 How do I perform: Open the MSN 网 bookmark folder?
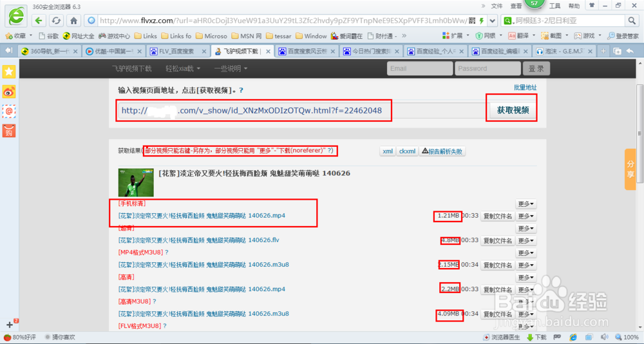(x=247, y=36)
